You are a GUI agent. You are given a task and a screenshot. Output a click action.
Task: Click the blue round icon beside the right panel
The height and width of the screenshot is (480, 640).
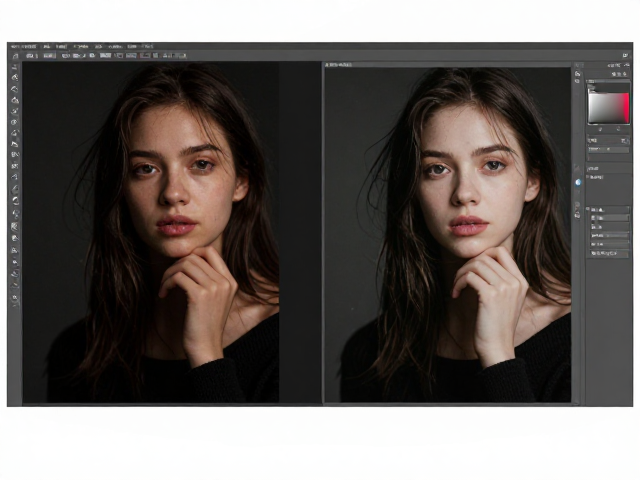tap(578, 182)
